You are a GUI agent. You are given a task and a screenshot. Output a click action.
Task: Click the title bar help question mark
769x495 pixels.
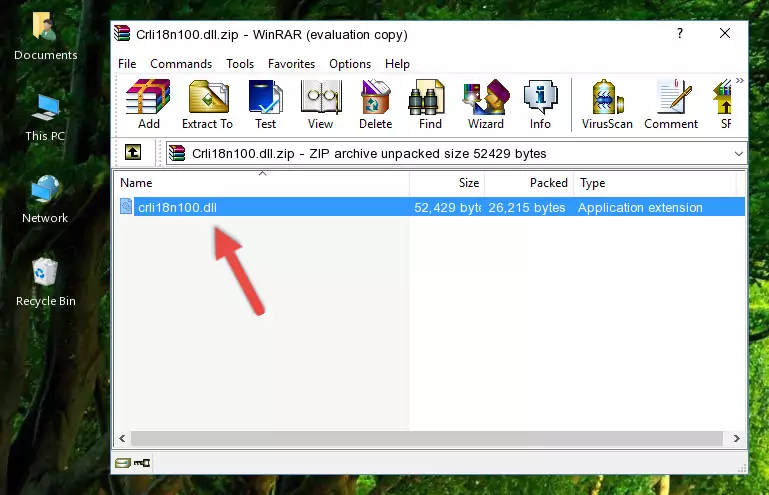680,33
